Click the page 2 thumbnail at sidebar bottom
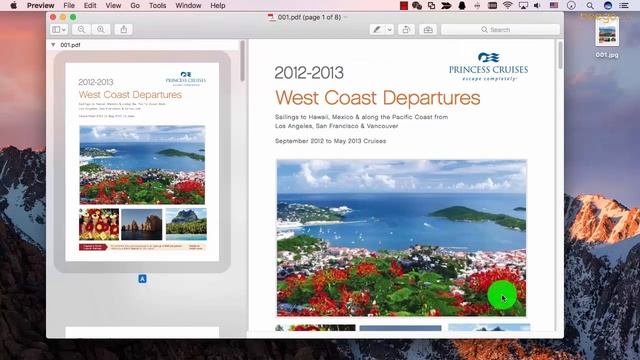This screenshot has height=360, width=640. pos(142,332)
